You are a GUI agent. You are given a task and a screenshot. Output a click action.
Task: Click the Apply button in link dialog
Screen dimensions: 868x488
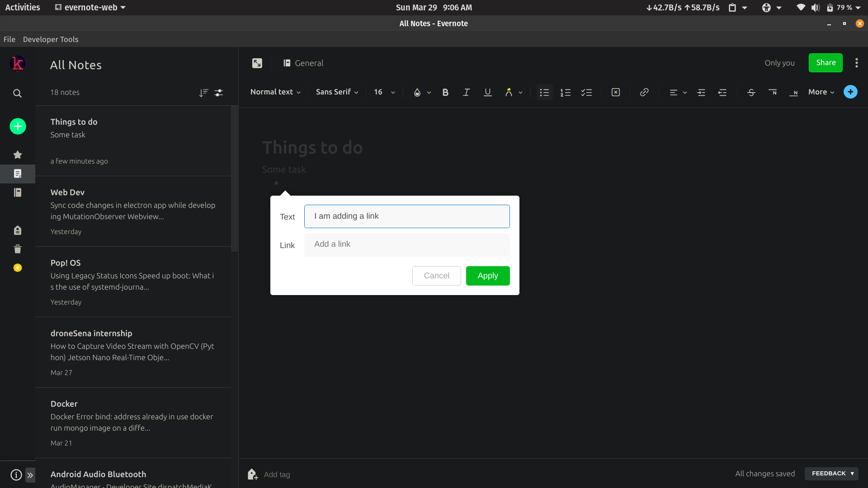click(487, 276)
